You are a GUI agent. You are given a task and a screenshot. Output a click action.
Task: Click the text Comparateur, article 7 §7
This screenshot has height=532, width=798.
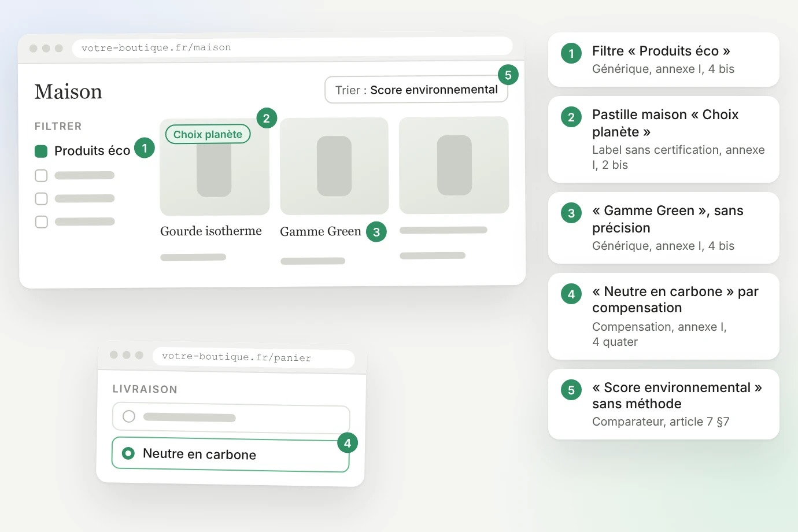661,422
